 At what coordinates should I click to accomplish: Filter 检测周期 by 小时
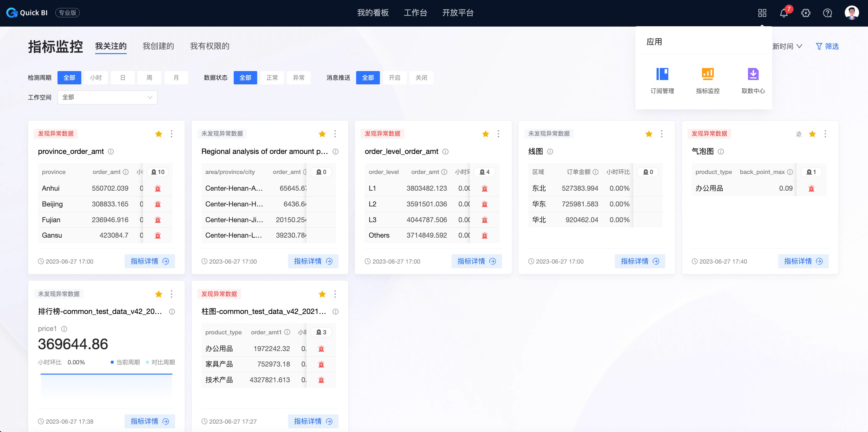click(96, 78)
